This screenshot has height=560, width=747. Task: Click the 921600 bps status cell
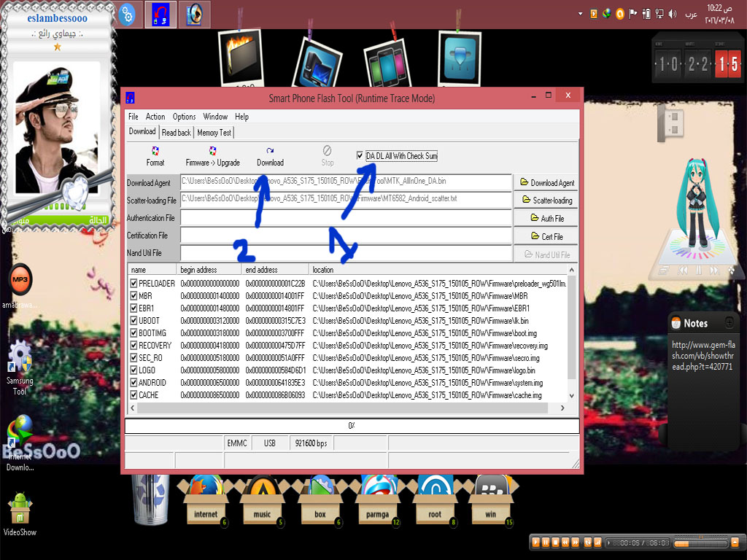pos(311,443)
